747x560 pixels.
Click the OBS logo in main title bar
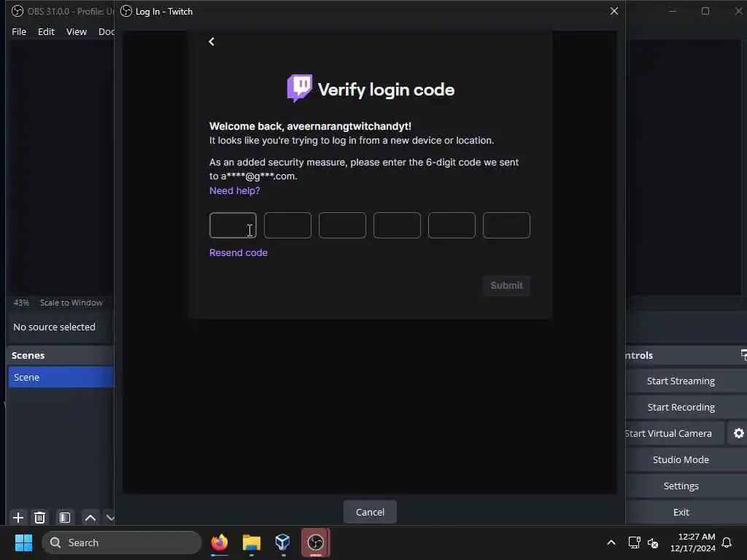[18, 11]
